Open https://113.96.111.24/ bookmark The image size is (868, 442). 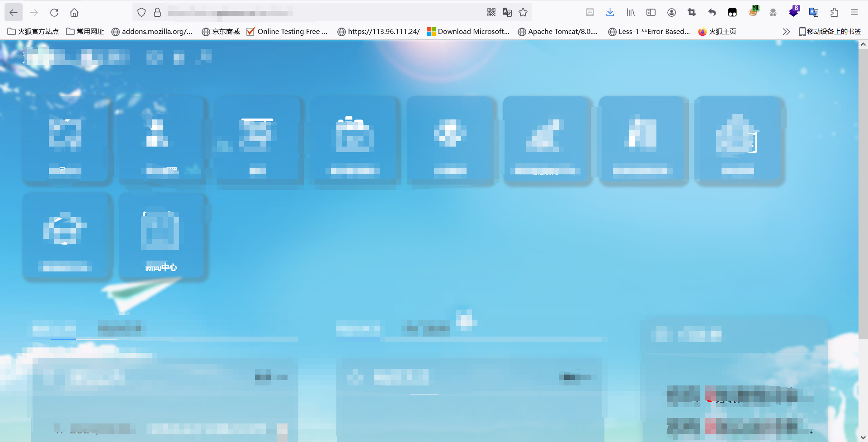[379, 32]
